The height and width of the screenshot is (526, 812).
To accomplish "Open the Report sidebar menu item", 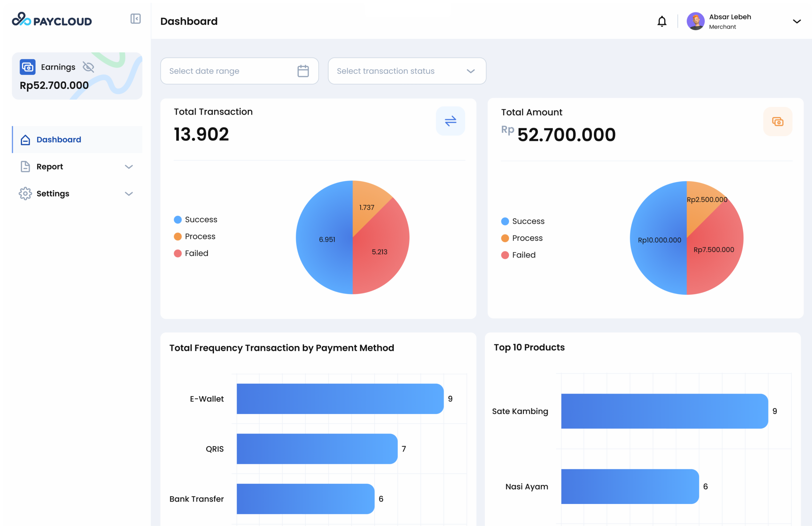I will 50,167.
